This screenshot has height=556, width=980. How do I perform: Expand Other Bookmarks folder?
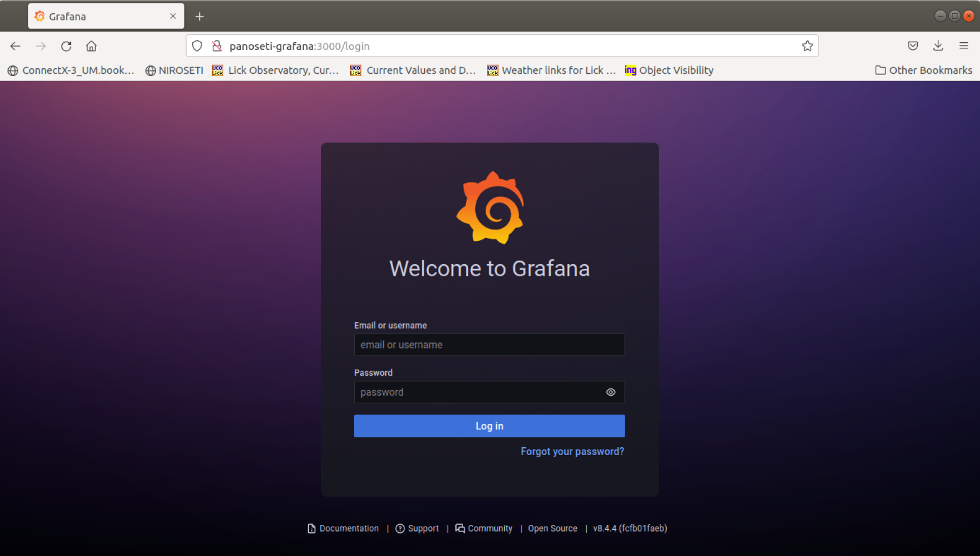pyautogui.click(x=923, y=70)
